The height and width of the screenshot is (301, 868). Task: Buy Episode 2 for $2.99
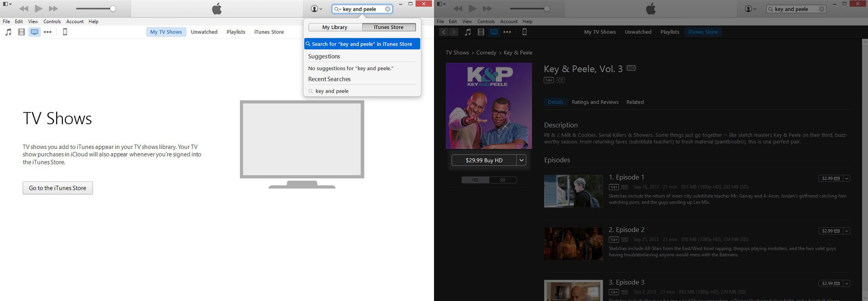pyautogui.click(x=831, y=231)
